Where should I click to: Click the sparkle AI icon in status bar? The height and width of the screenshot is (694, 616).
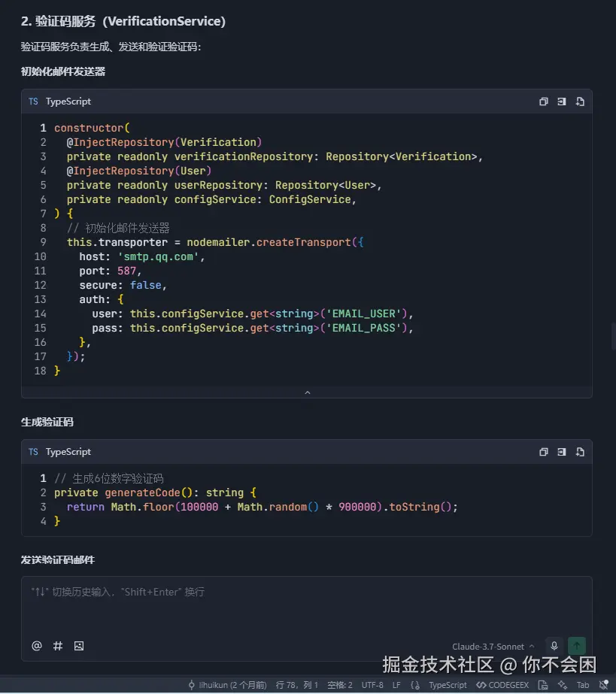(563, 685)
